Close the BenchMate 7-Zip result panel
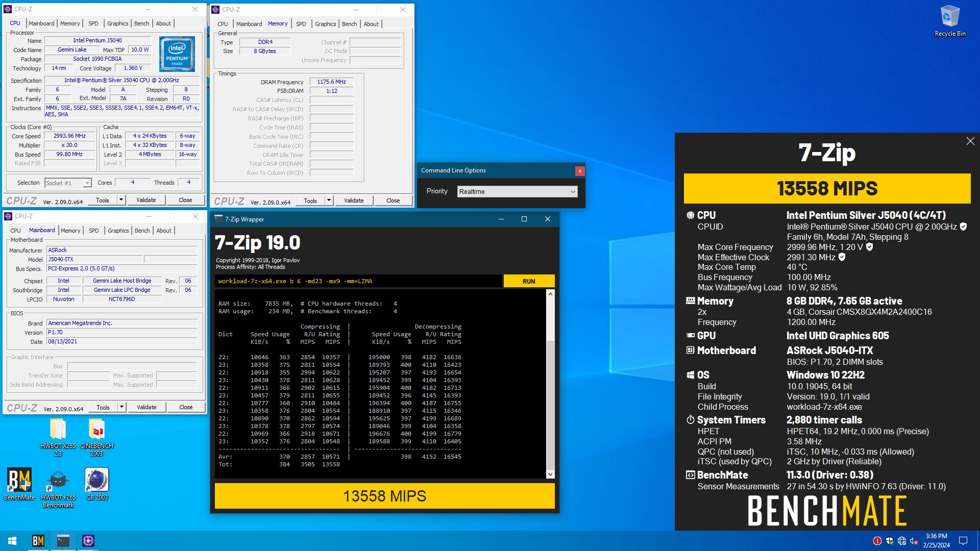 (x=970, y=141)
